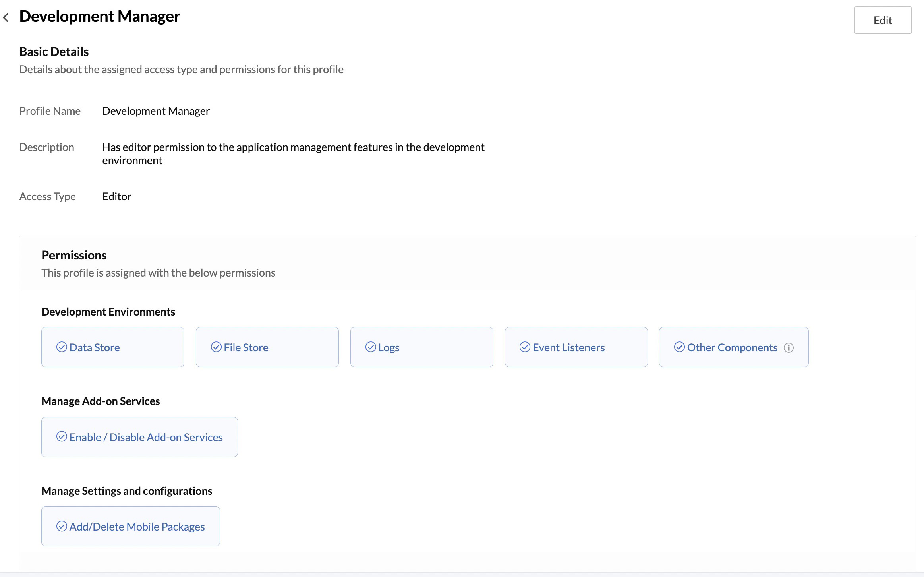Click the checkmark icon on Event Listeners
The height and width of the screenshot is (577, 924).
tap(525, 347)
